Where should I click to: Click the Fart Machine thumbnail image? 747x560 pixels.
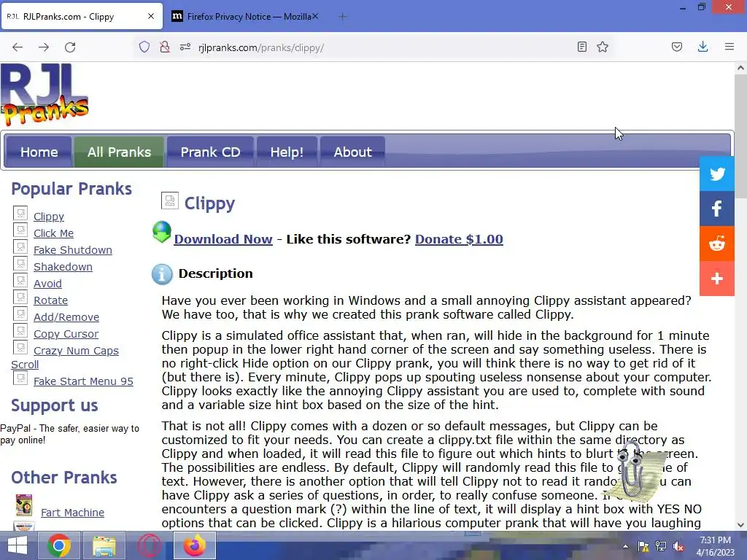24,505
